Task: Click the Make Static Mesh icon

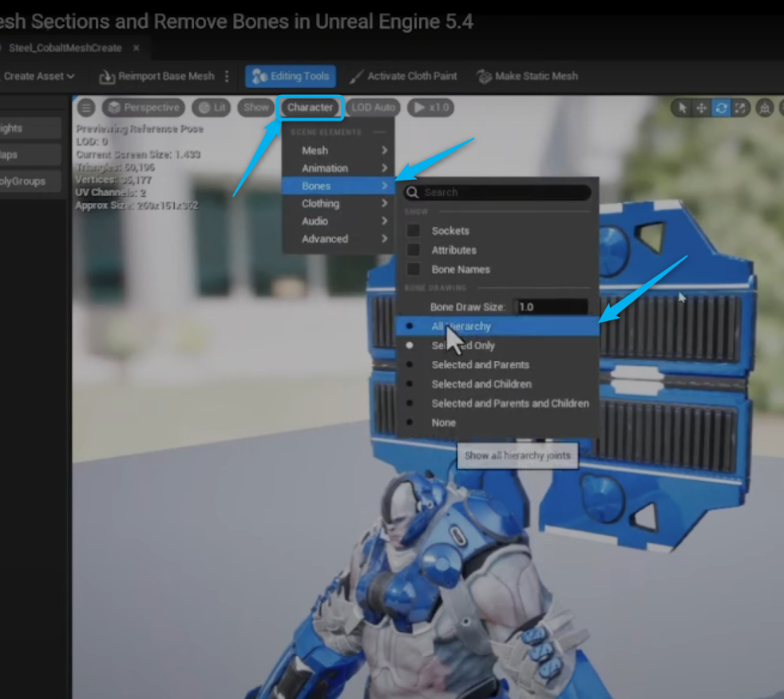Action: click(x=484, y=77)
